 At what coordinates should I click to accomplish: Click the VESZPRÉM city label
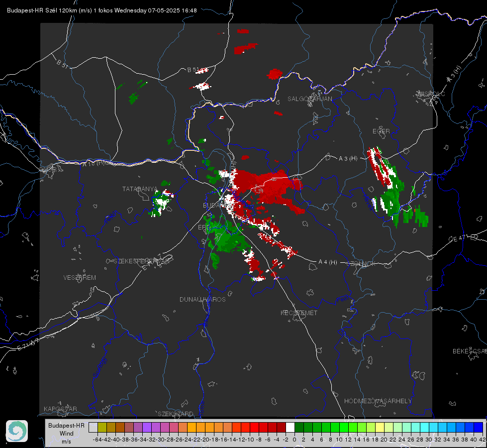[x=80, y=277]
